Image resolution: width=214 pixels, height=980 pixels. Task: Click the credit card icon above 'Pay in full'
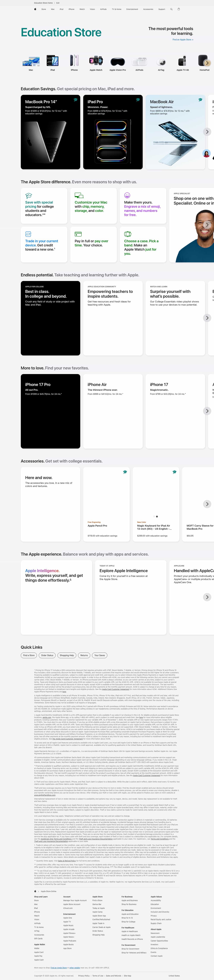tap(78, 234)
